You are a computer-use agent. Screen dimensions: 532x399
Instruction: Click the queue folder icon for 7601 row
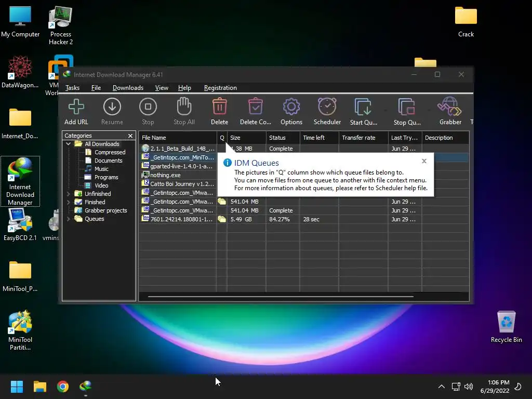click(222, 219)
